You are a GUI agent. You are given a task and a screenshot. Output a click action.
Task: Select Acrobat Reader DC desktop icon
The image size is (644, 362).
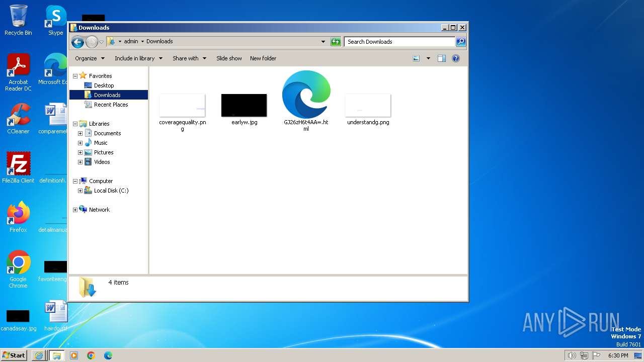click(x=18, y=72)
